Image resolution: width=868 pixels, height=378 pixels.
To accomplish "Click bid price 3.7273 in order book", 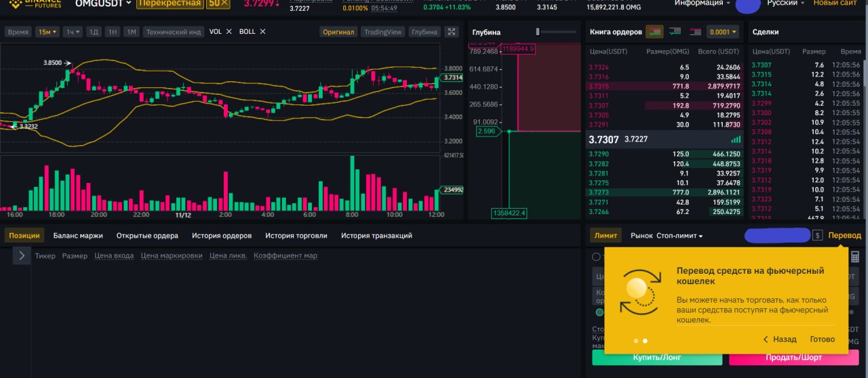I will click(x=599, y=192).
